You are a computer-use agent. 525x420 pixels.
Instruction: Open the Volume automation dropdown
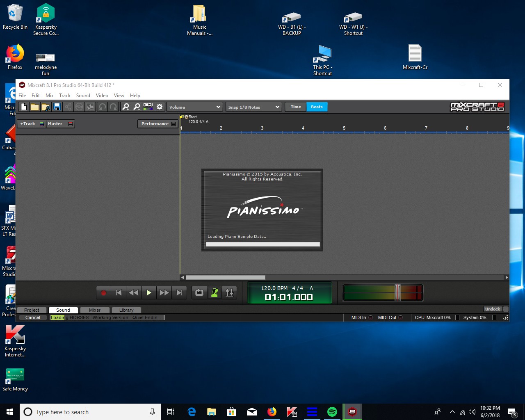[x=195, y=107]
